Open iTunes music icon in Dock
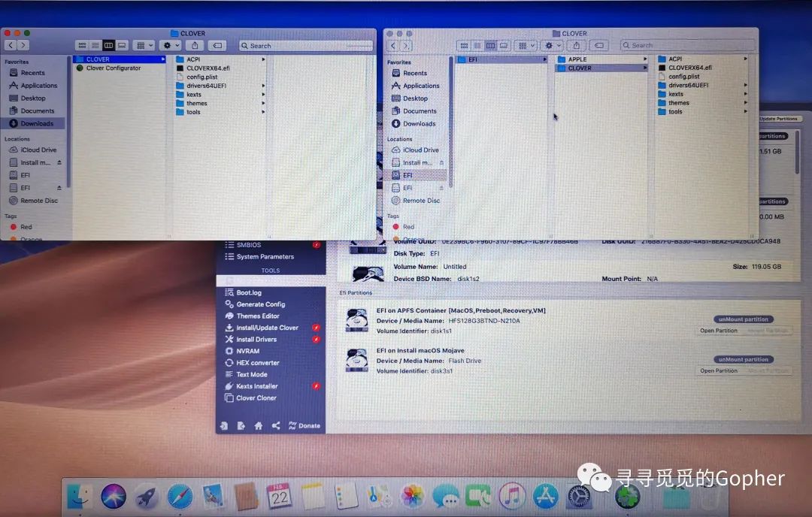Viewport: 812px width, 517px height. (512, 496)
